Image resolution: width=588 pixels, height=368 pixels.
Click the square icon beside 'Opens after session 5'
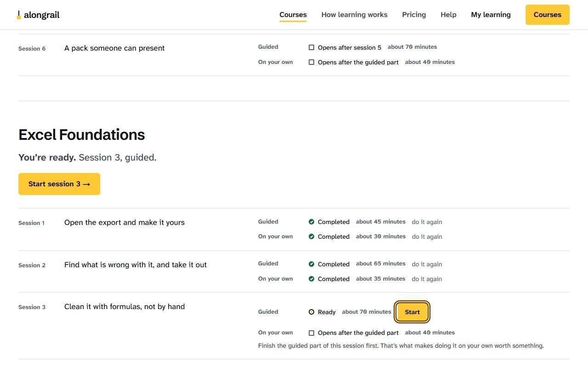tap(311, 47)
